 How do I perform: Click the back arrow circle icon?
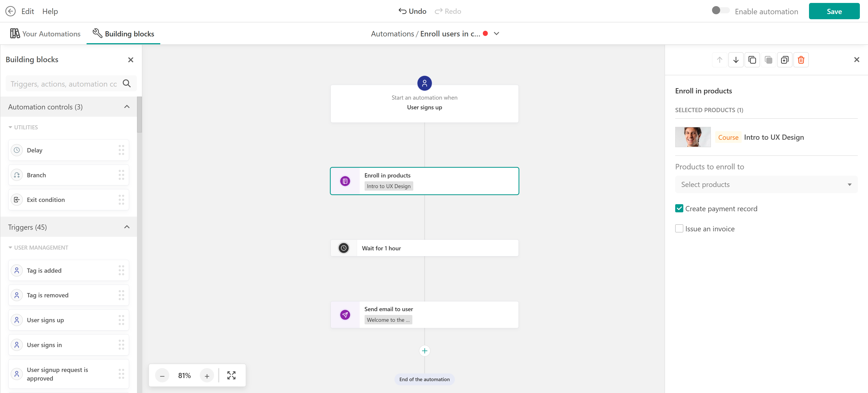(x=10, y=11)
